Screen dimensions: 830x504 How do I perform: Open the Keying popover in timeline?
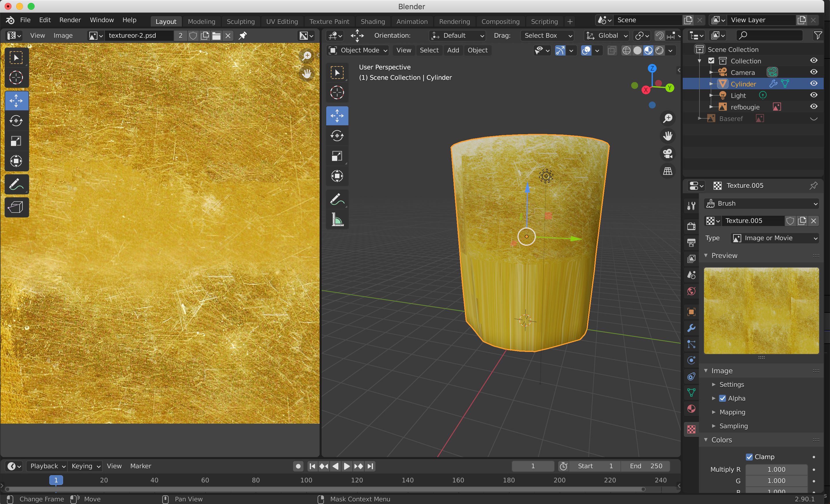point(86,466)
